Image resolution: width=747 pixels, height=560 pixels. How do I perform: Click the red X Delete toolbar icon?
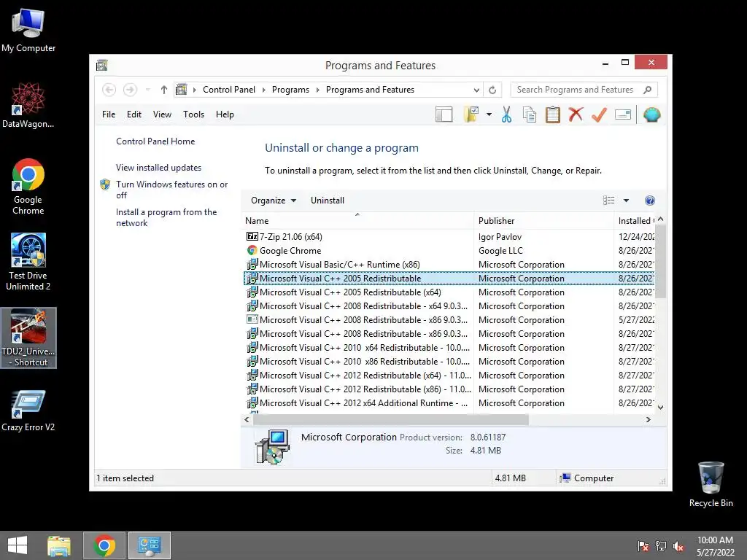pos(576,114)
